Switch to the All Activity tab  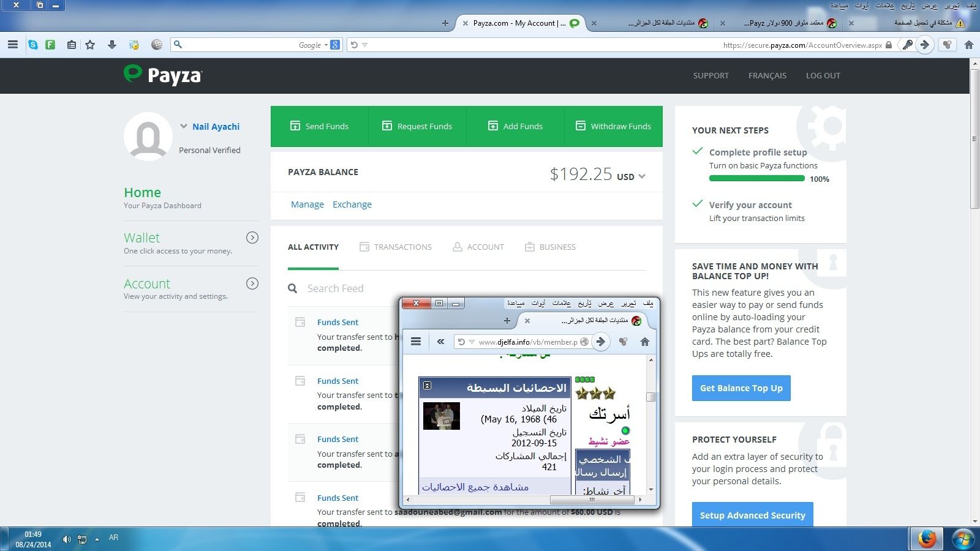pos(313,247)
